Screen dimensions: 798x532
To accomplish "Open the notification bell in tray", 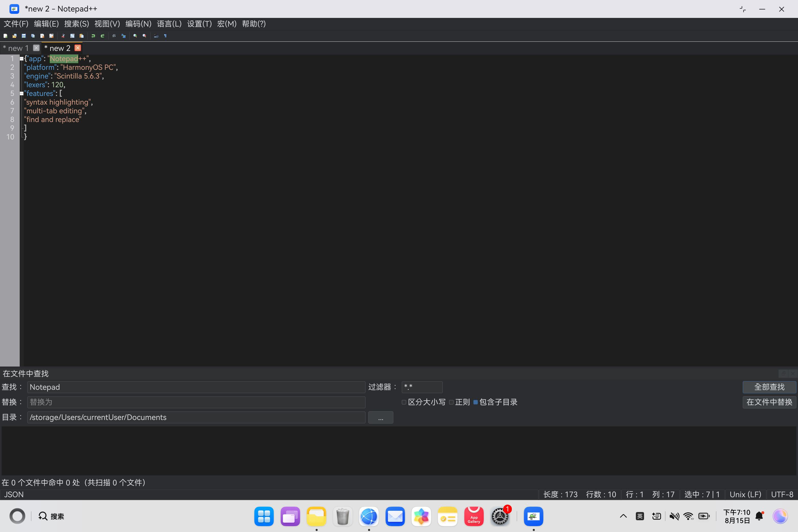I will coord(759,516).
